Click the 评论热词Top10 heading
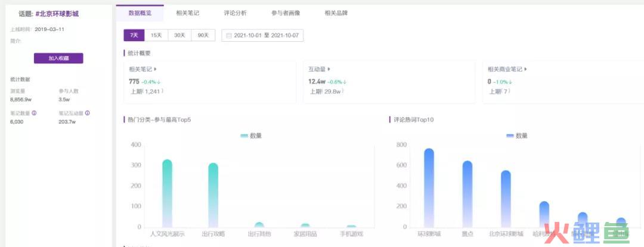 (x=414, y=119)
